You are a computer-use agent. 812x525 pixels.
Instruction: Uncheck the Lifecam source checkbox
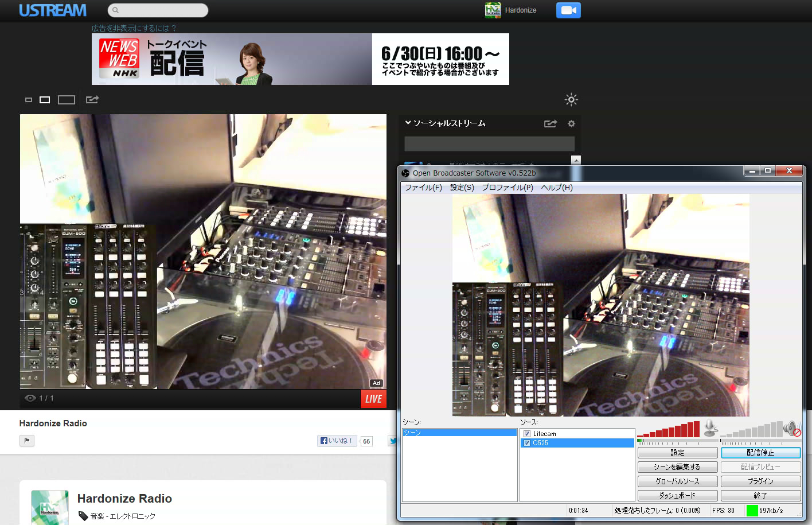527,434
